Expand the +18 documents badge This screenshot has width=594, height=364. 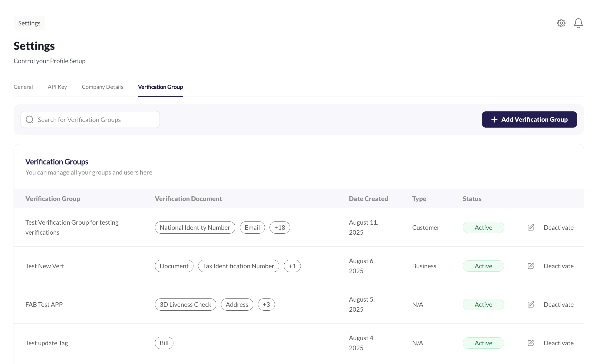point(280,227)
